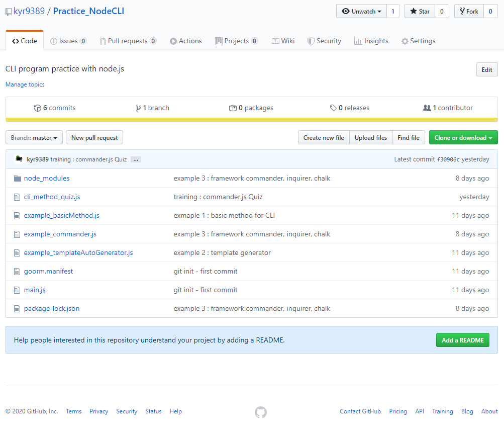
Task: Click Terms link in footer
Action: pyautogui.click(x=73, y=411)
